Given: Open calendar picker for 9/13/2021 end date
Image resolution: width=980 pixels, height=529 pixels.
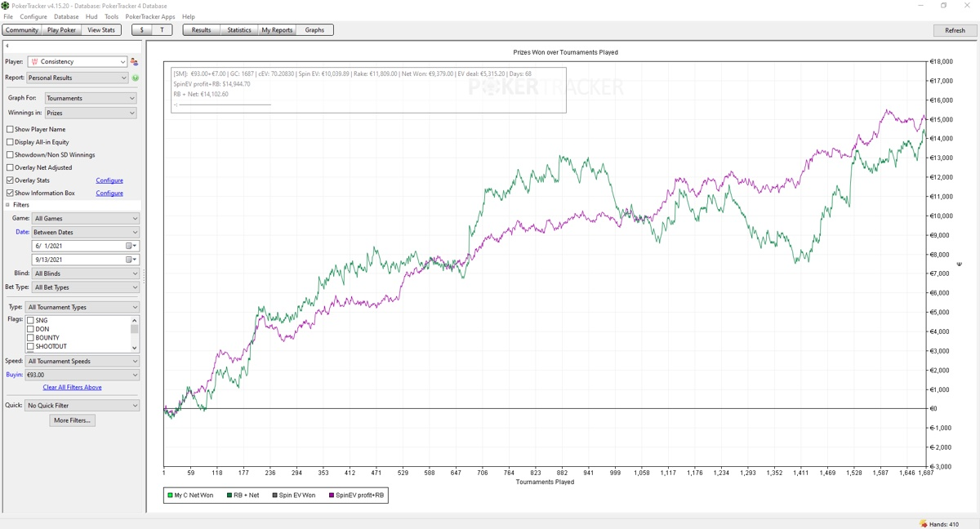Looking at the screenshot, I should pyautogui.click(x=131, y=260).
